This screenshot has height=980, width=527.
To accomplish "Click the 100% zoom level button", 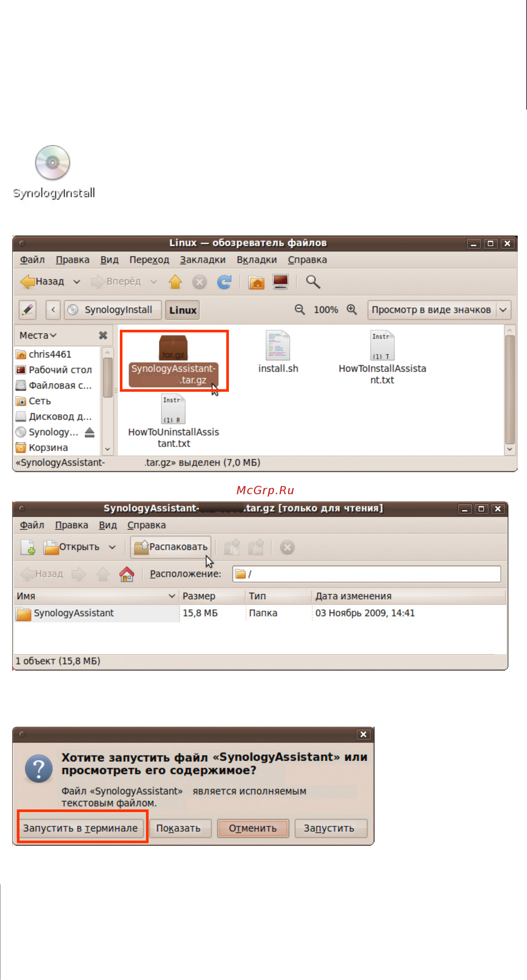I will click(326, 310).
